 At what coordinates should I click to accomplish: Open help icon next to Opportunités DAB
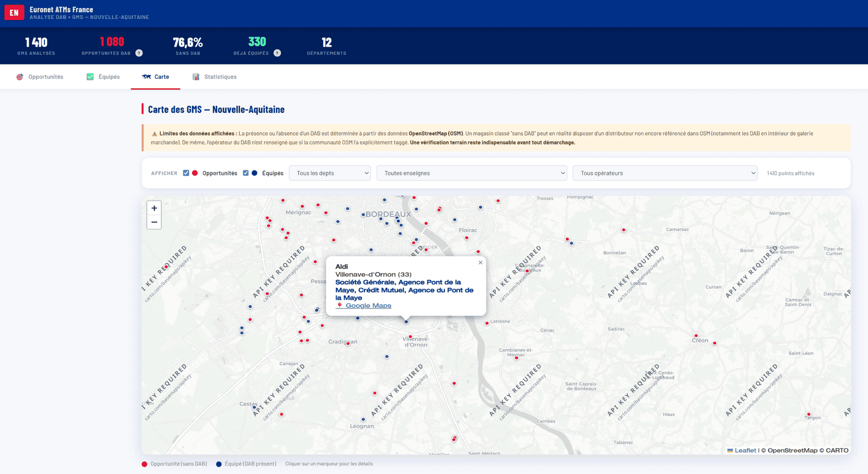pyautogui.click(x=139, y=53)
